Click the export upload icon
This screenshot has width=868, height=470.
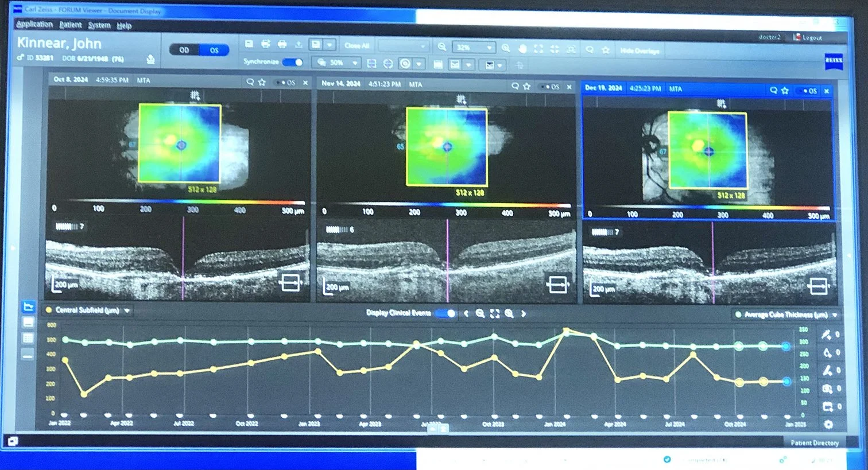click(x=299, y=45)
